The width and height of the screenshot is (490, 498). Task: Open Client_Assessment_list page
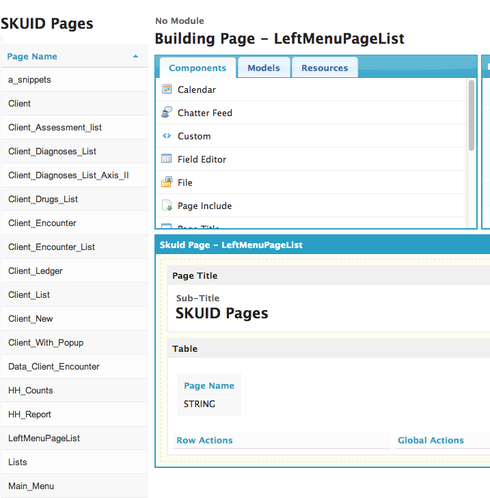pyautogui.click(x=74, y=127)
